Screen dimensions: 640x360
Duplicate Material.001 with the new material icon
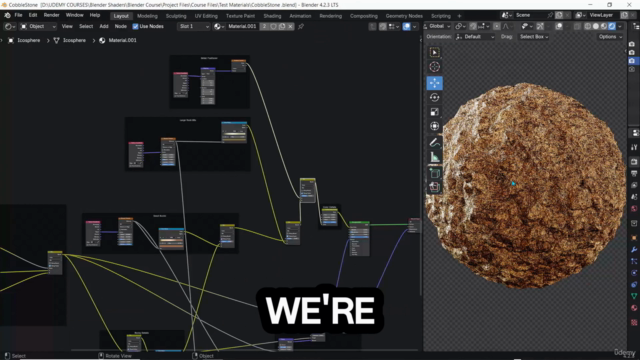tap(282, 27)
